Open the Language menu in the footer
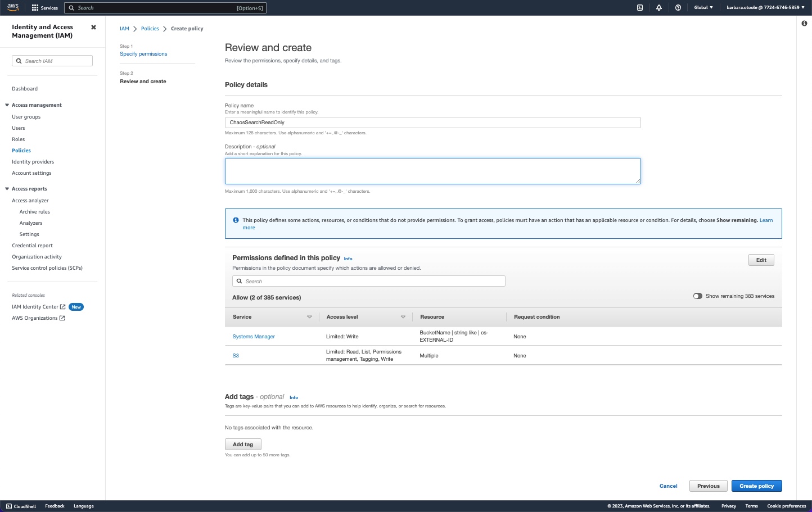 click(83, 506)
